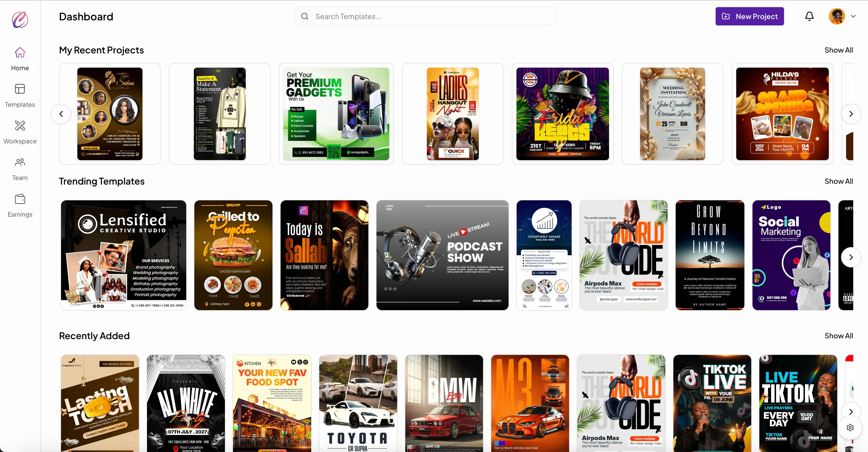The height and width of the screenshot is (452, 868).
Task: Open the Make A Statement fashion project
Action: (220, 114)
